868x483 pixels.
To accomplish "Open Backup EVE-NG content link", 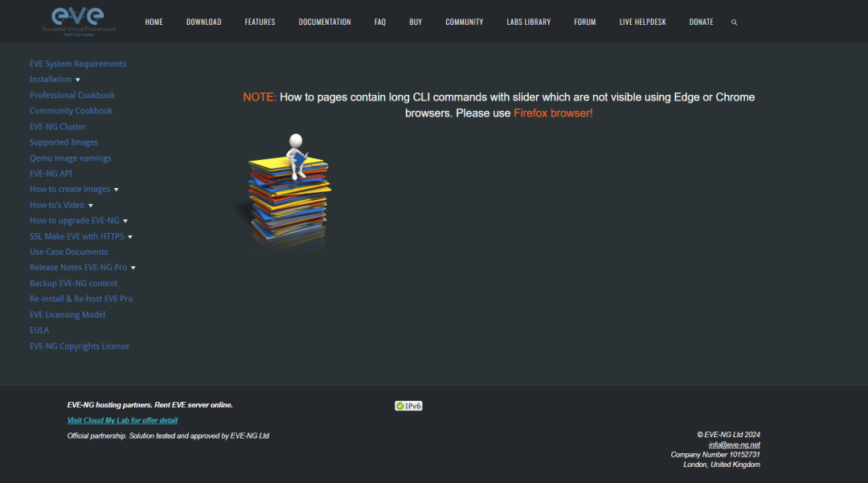I will [74, 283].
